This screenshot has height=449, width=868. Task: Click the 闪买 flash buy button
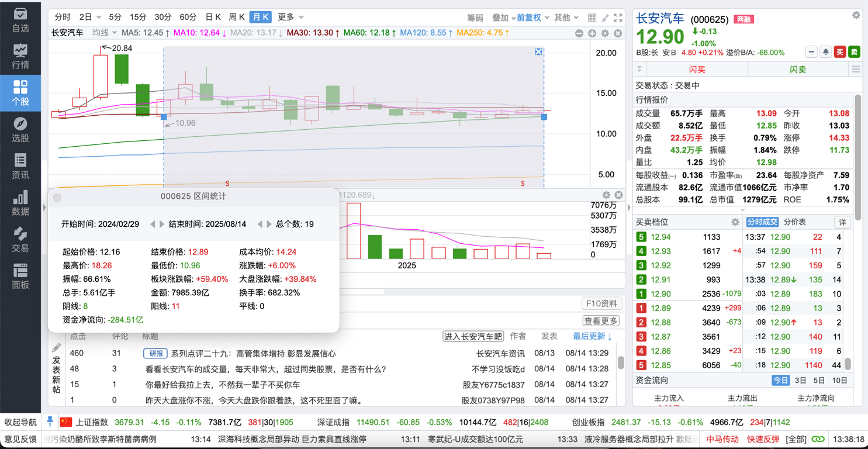tap(697, 69)
